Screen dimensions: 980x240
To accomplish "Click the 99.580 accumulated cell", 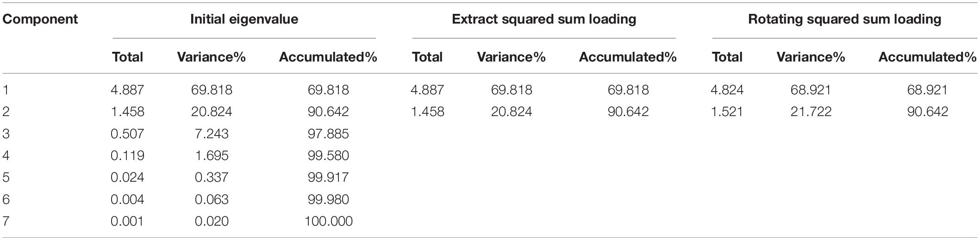I will (x=328, y=155).
